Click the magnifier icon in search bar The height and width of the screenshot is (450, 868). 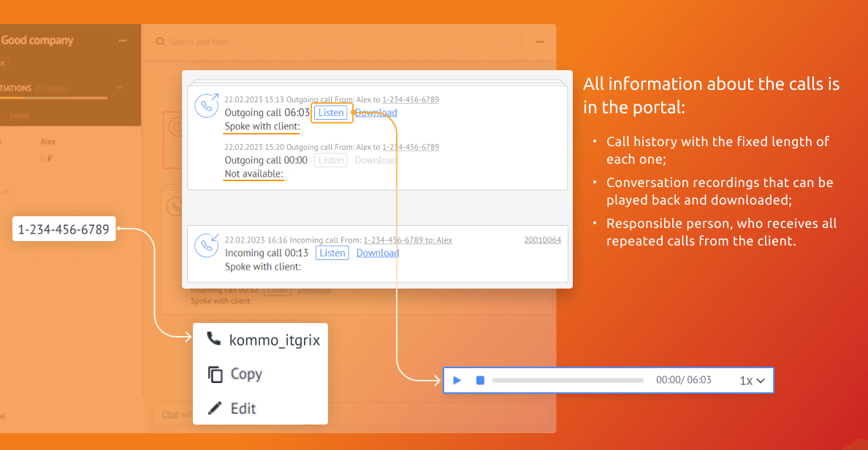(x=160, y=42)
